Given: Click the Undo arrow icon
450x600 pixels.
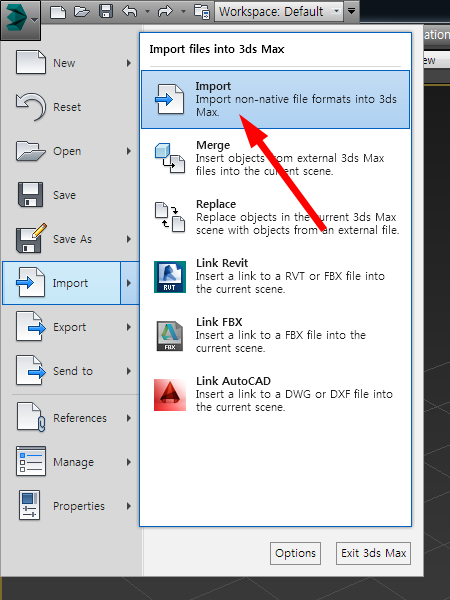Looking at the screenshot, I should [x=130, y=11].
